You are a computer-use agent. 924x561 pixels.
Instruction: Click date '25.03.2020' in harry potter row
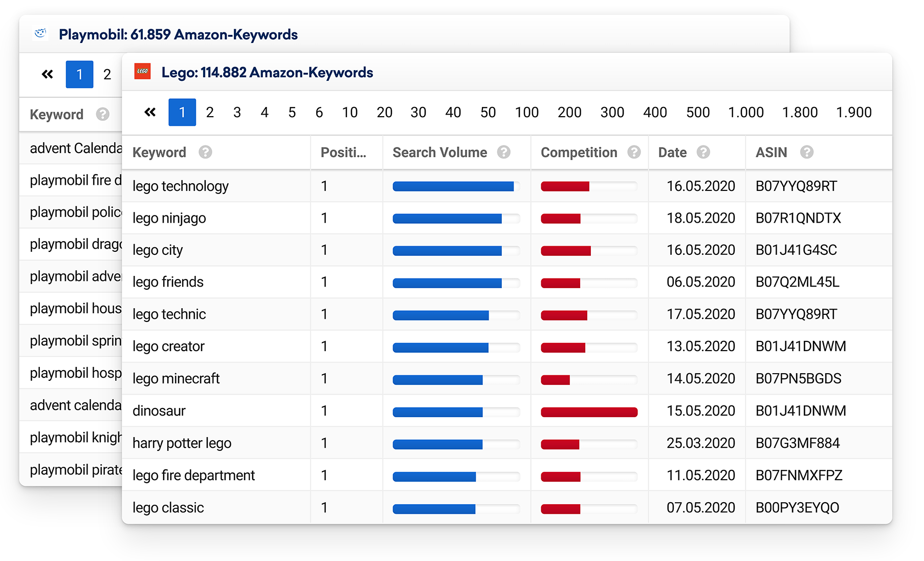[701, 443]
